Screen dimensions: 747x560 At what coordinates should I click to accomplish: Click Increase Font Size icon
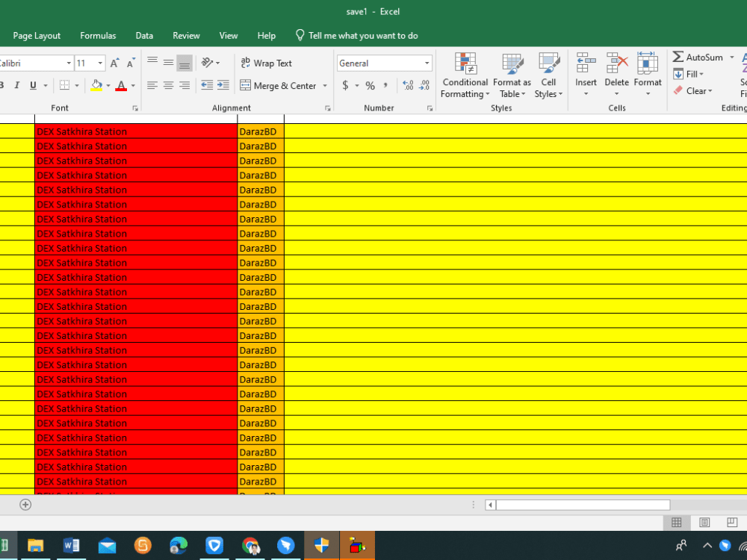[114, 63]
